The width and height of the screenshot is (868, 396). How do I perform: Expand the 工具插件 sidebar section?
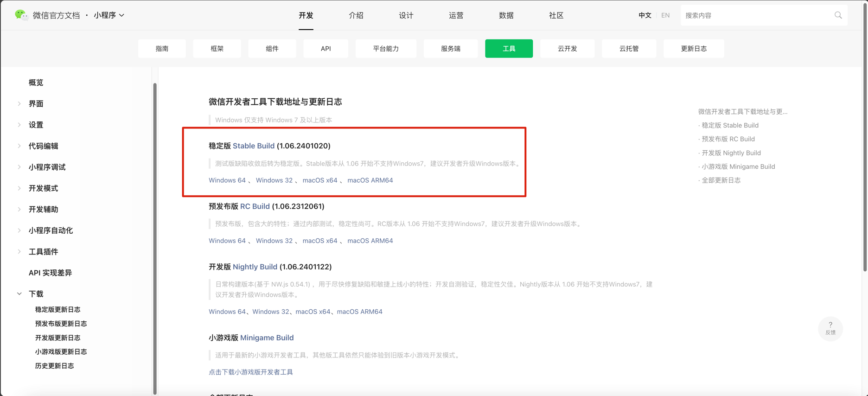(19, 251)
